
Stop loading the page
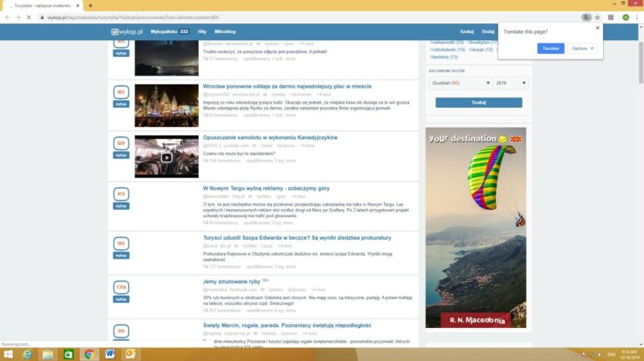pyautogui.click(x=29, y=17)
